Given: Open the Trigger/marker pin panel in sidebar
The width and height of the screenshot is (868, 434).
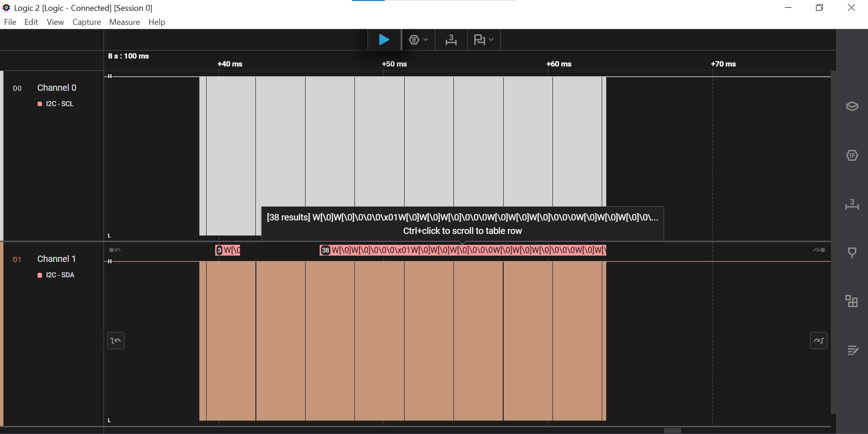Looking at the screenshot, I should (x=852, y=252).
